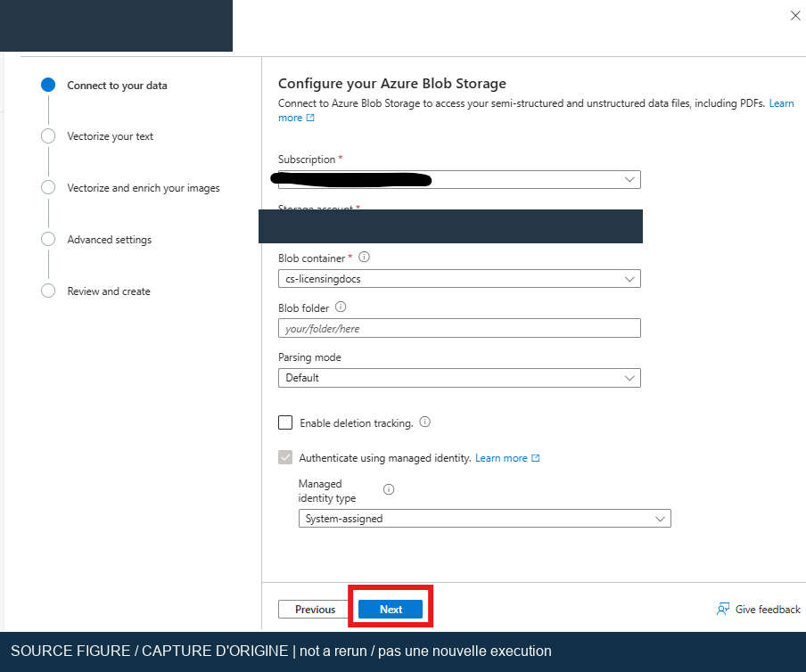Click the Give feedback person icon
Screen dimensions: 806x672
coord(723,609)
